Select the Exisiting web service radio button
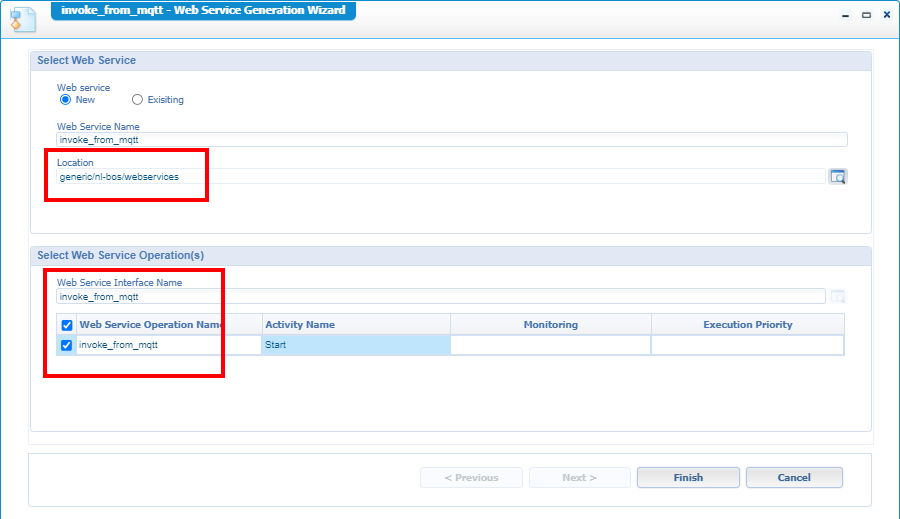The image size is (900, 519). [x=137, y=100]
